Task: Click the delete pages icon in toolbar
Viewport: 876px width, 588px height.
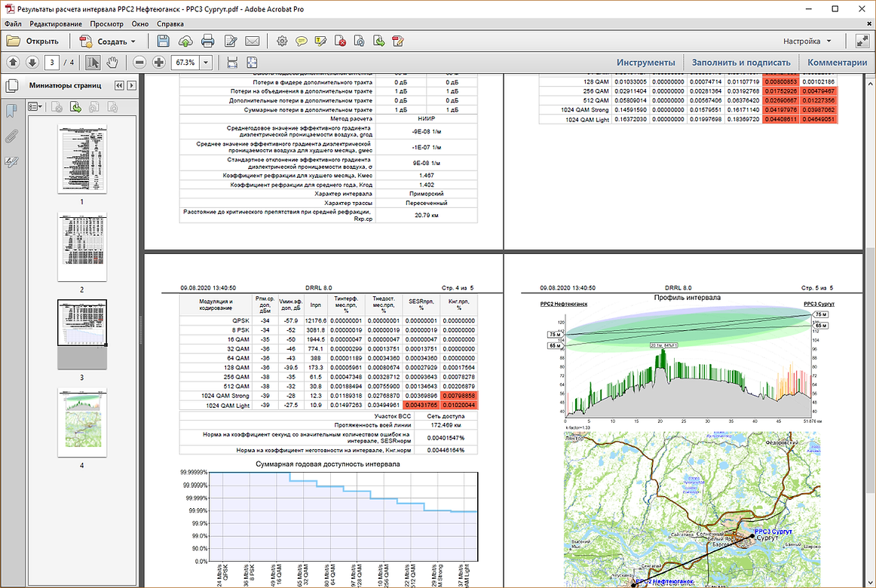Action: [x=340, y=41]
